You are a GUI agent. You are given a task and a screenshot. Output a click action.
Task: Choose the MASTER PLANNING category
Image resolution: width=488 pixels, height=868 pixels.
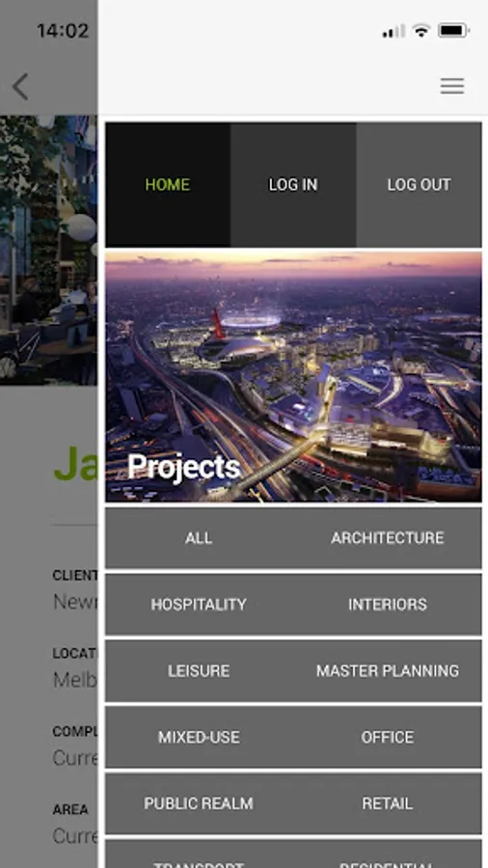pyautogui.click(x=388, y=671)
